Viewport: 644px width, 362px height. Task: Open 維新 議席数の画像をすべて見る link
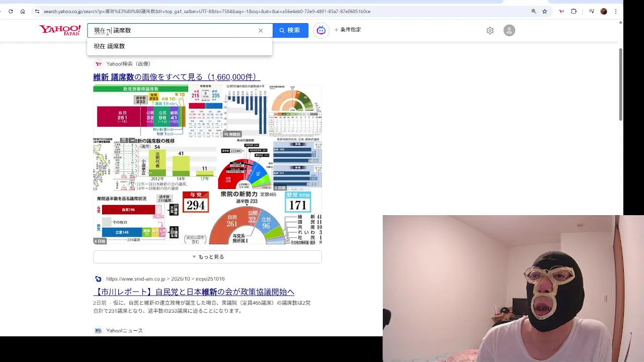(177, 77)
